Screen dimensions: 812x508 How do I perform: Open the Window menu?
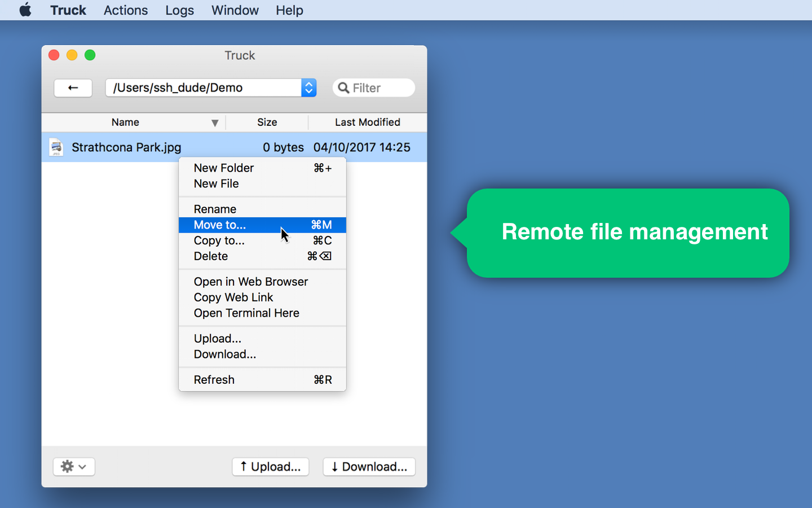tap(235, 10)
